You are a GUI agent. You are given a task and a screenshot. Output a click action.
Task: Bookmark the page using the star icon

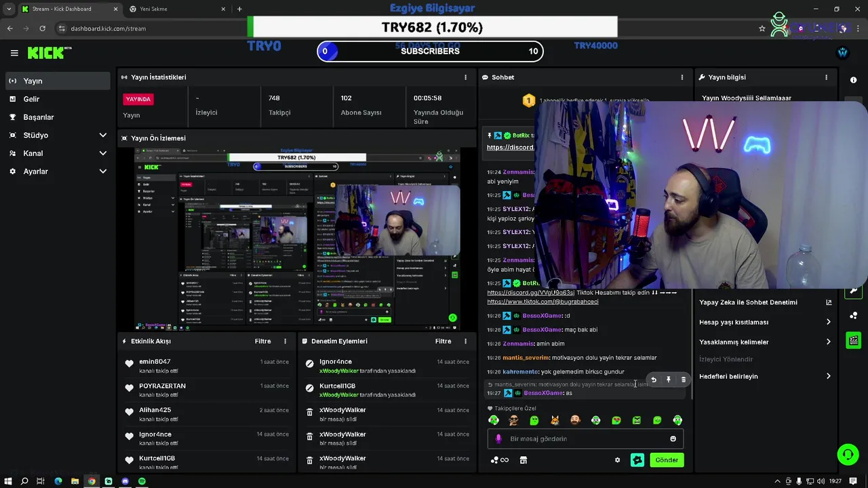pyautogui.click(x=762, y=28)
